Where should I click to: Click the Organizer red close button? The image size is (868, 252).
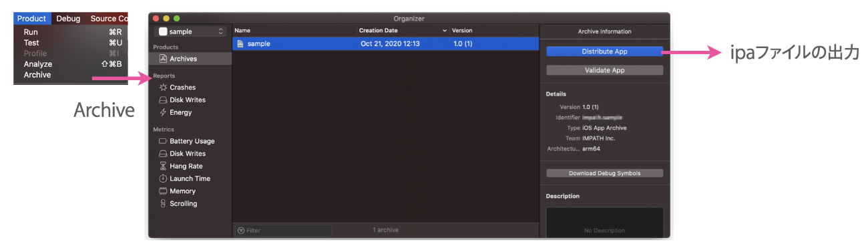pyautogui.click(x=156, y=18)
